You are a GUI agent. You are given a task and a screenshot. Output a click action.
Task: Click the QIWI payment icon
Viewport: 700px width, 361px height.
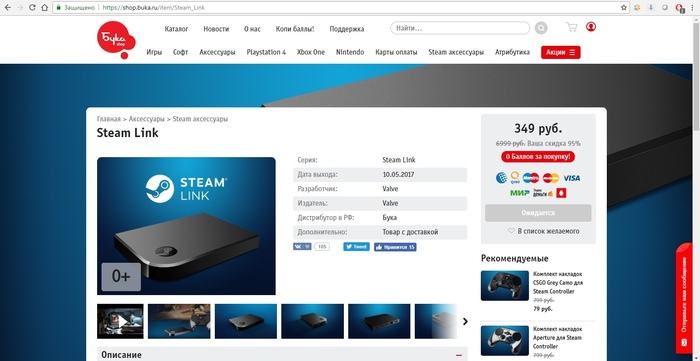coord(515,178)
